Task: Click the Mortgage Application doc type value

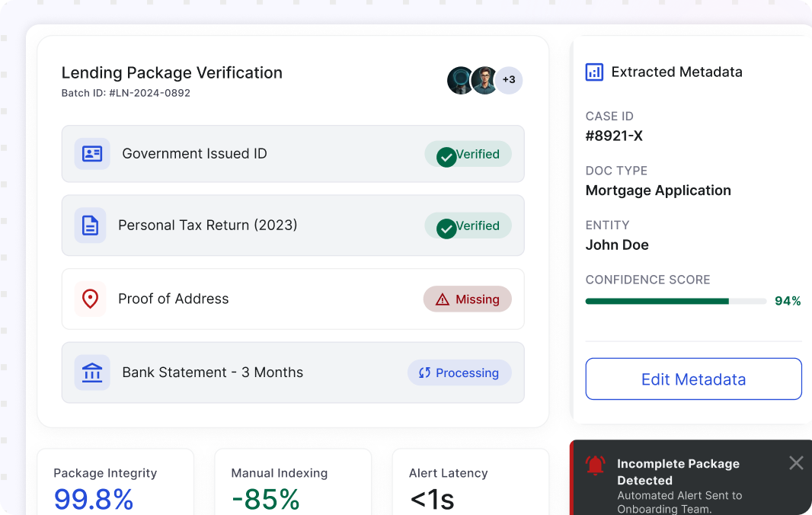Action: pos(658,190)
